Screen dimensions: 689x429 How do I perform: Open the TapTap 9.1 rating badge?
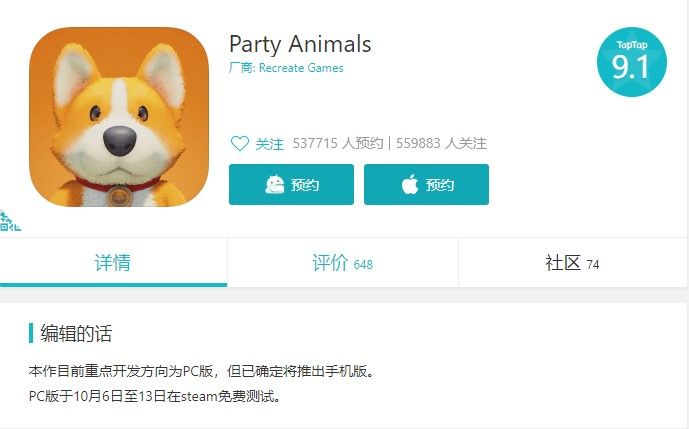click(x=631, y=62)
